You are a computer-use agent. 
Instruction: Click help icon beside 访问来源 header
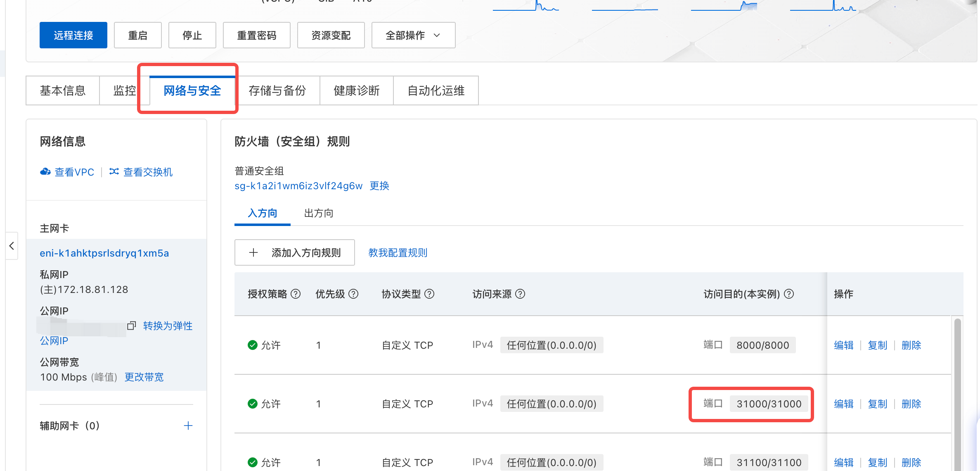(x=520, y=294)
